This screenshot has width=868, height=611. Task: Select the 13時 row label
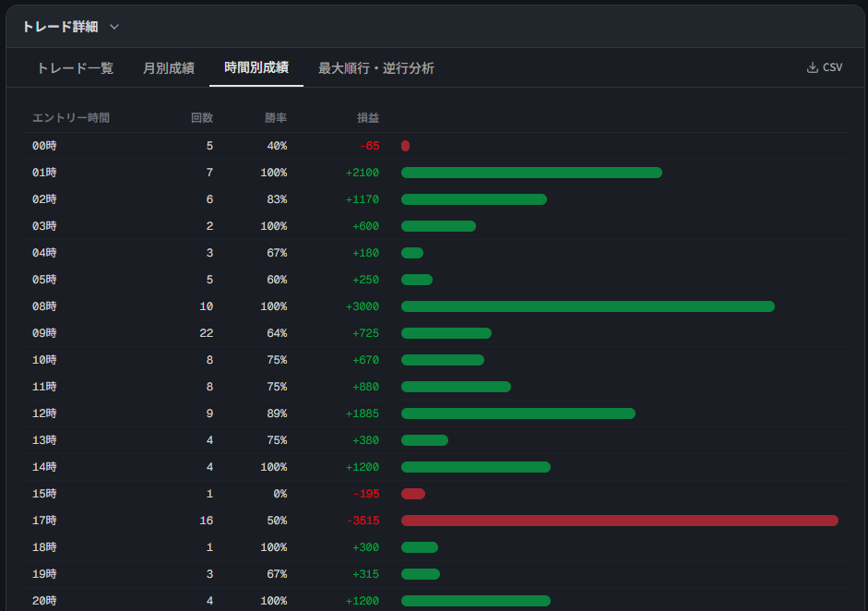tap(44, 440)
